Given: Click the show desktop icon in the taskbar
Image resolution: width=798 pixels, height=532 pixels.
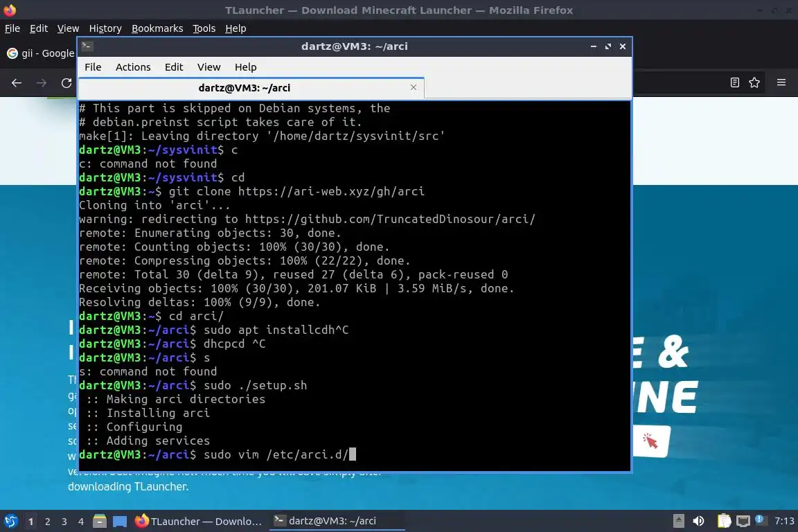Looking at the screenshot, I should tap(120, 521).
